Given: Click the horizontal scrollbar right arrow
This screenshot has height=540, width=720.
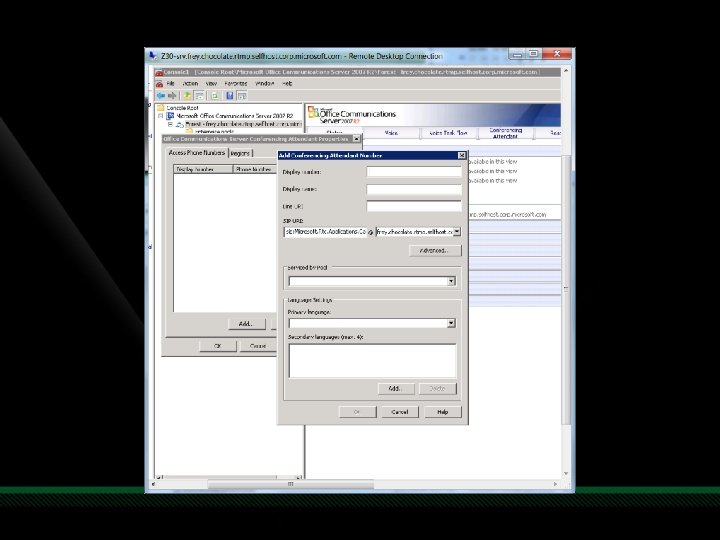Looking at the screenshot, I should click(556, 484).
